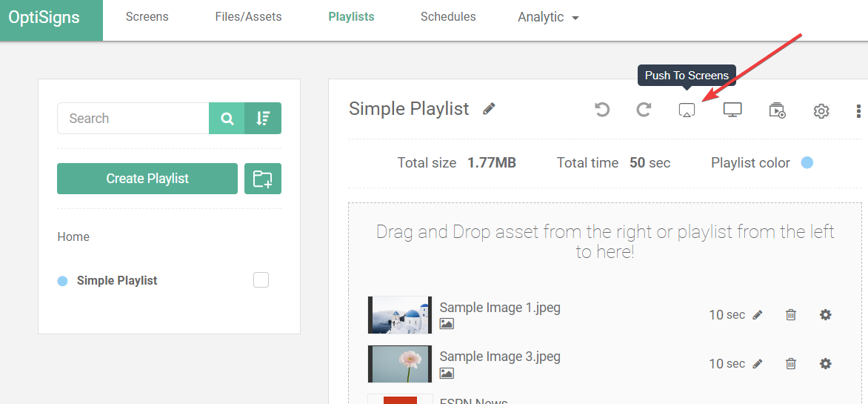
Task: Edit the Simple Playlist name pencil
Action: click(x=489, y=109)
